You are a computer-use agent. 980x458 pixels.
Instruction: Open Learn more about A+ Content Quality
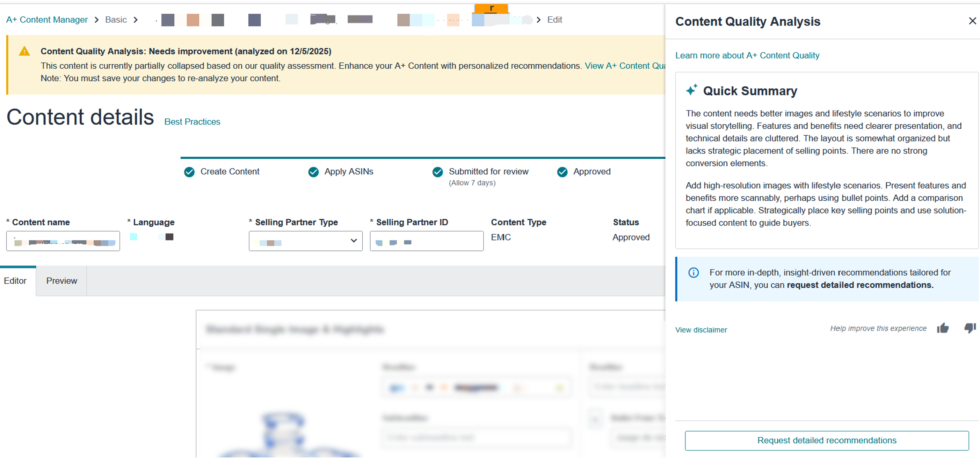tap(747, 56)
